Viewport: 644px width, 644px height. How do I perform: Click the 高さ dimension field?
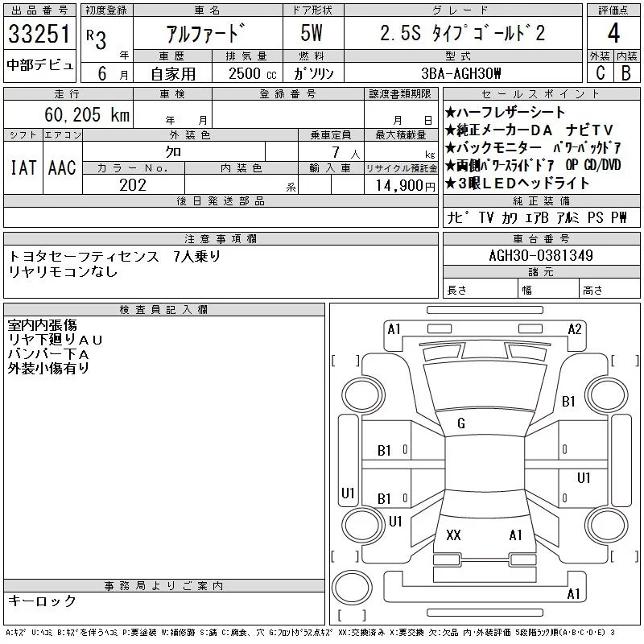click(x=609, y=290)
